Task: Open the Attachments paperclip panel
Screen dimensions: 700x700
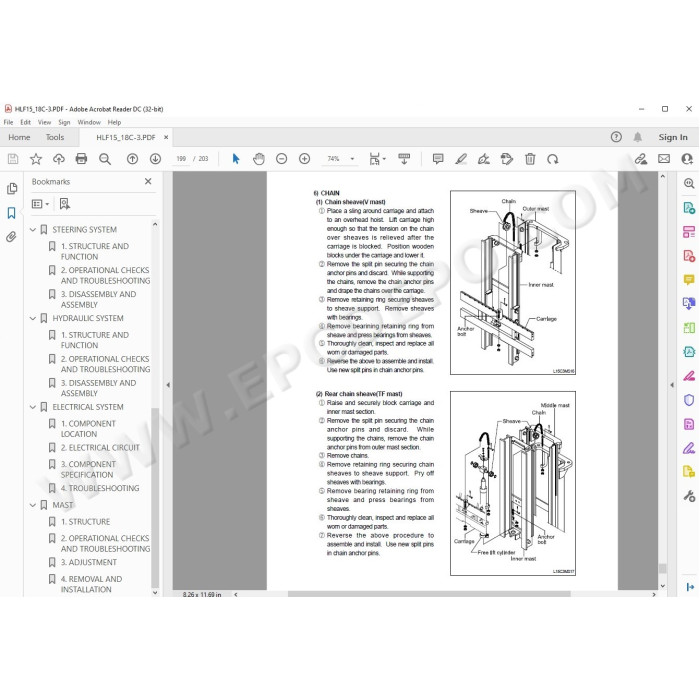Action: click(x=12, y=237)
